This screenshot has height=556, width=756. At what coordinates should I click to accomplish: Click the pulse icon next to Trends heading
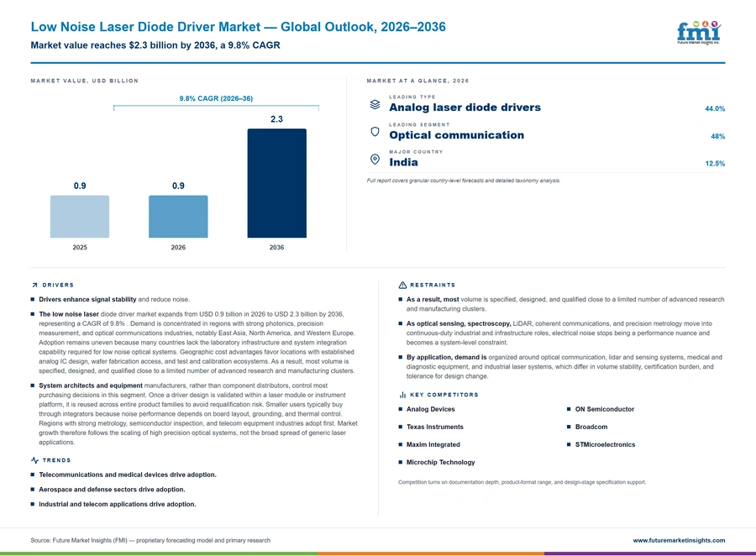coord(34,460)
